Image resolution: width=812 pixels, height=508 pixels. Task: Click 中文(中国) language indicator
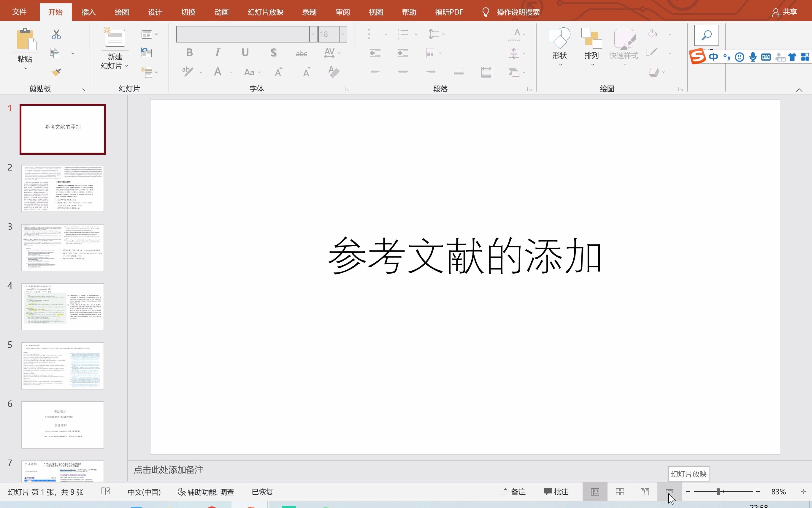point(144,492)
